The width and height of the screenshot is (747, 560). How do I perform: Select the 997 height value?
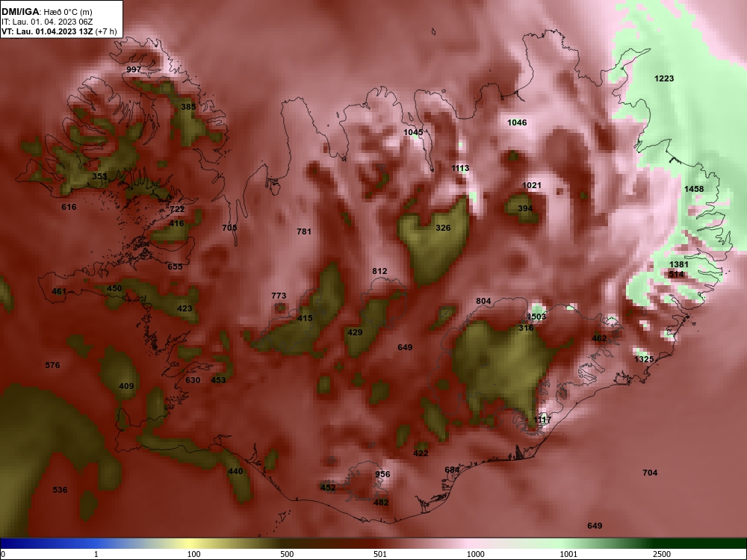(x=134, y=69)
